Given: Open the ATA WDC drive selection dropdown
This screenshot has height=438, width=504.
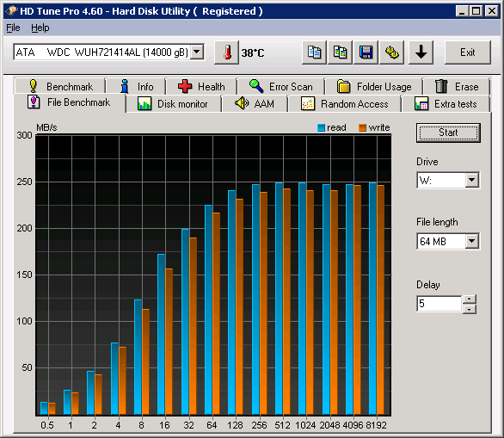Looking at the screenshot, I should pyautogui.click(x=197, y=52).
